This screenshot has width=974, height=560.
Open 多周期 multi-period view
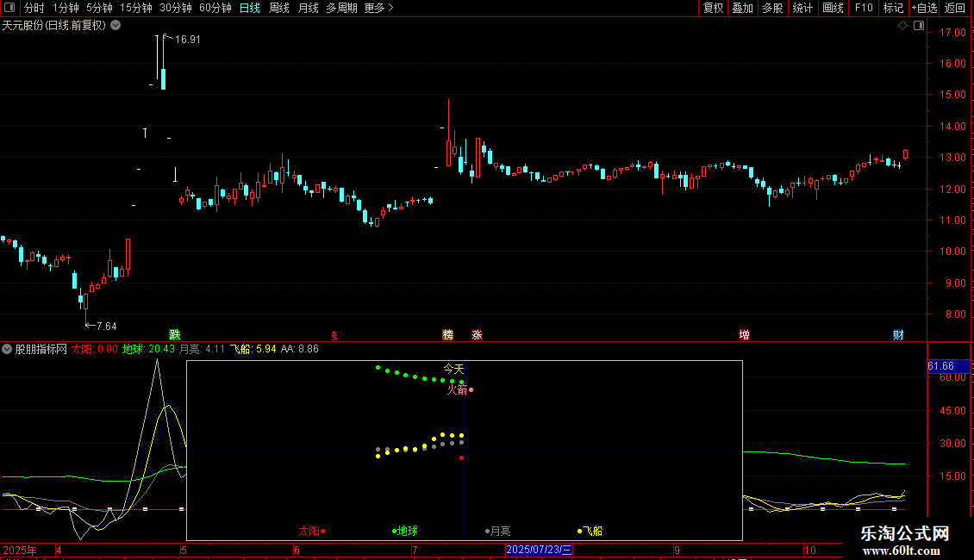coord(341,8)
